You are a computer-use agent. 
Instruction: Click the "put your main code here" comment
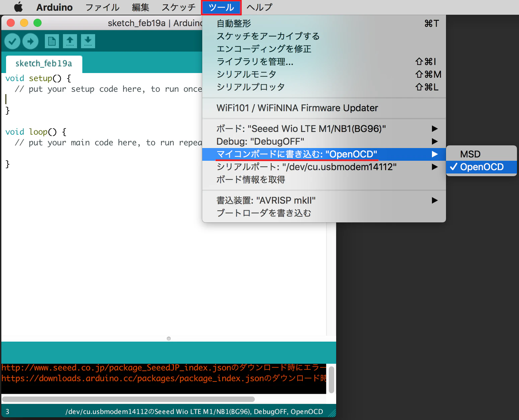click(108, 143)
